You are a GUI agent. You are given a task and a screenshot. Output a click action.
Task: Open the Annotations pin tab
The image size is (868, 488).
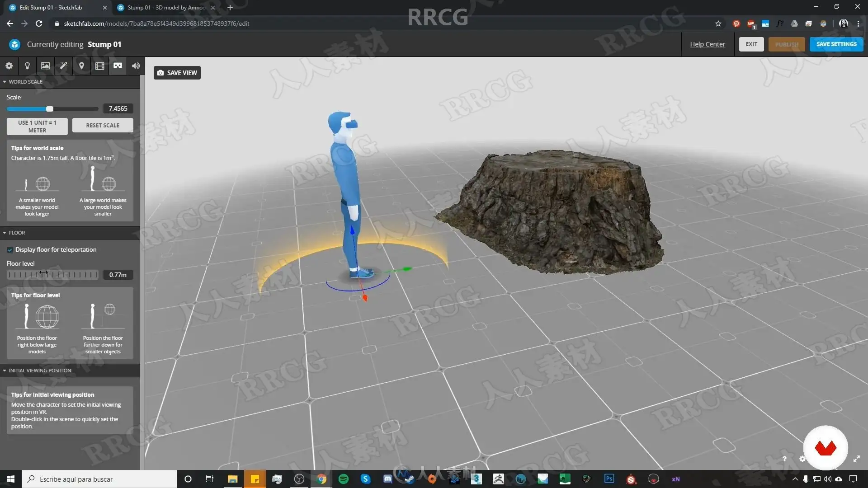81,66
